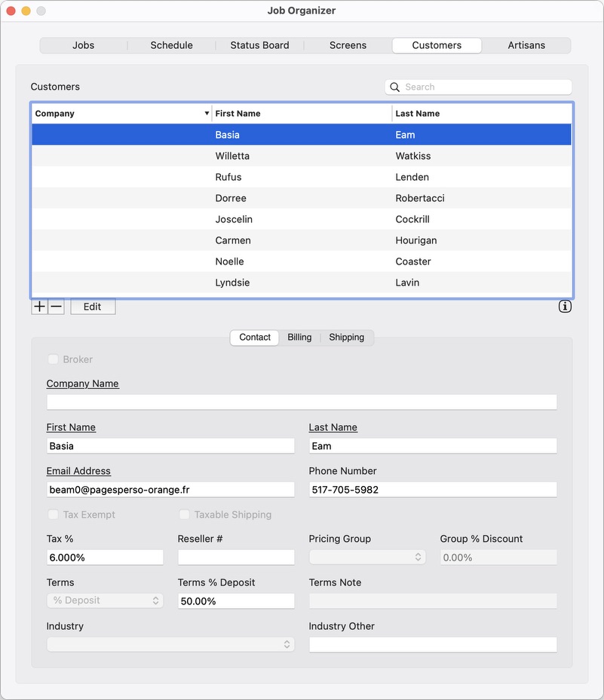This screenshot has height=700, width=604.
Task: Select the Billing tab
Action: pyautogui.click(x=299, y=338)
